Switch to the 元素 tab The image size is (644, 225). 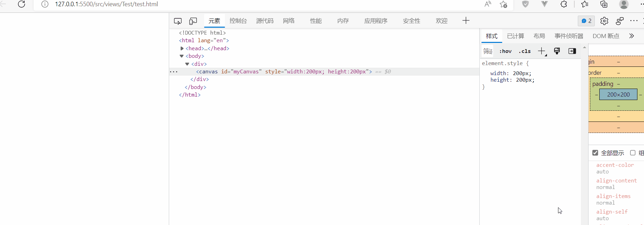pos(214,21)
